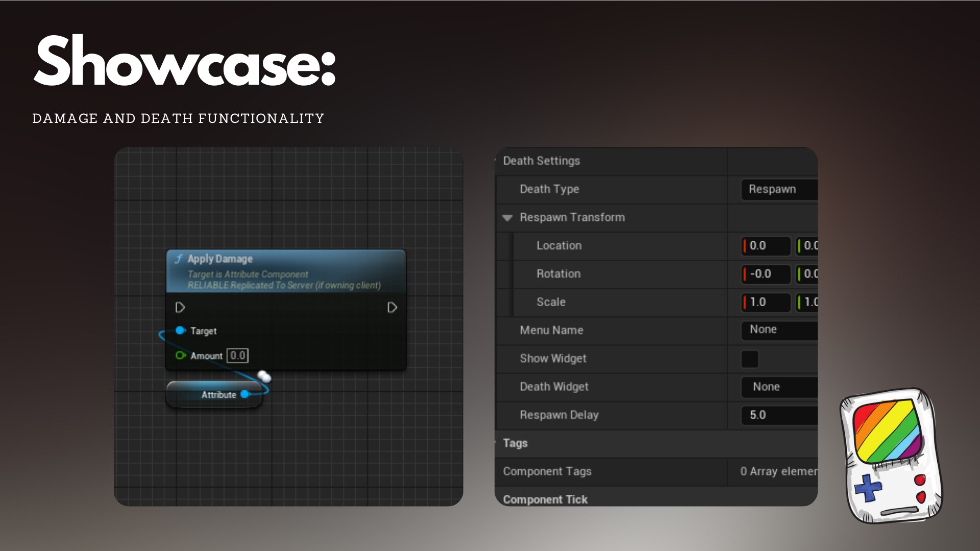Click the Death Settings category header
Screen dimensions: 980x551
[542, 161]
